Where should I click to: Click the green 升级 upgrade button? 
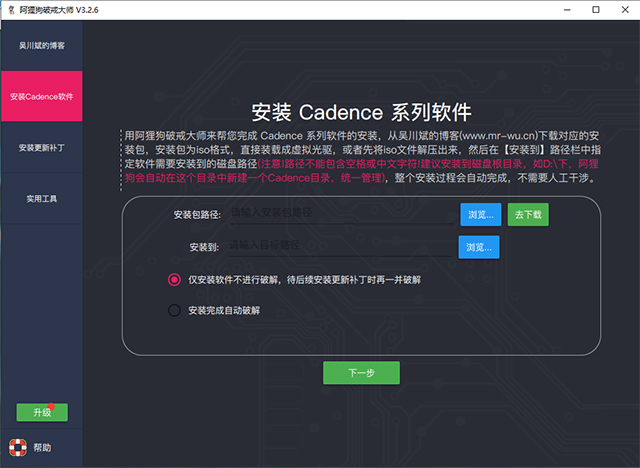42,412
